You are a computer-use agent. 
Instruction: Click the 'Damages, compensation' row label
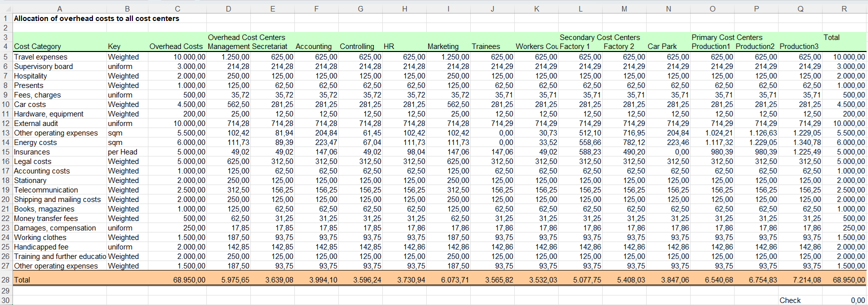[x=55, y=228]
